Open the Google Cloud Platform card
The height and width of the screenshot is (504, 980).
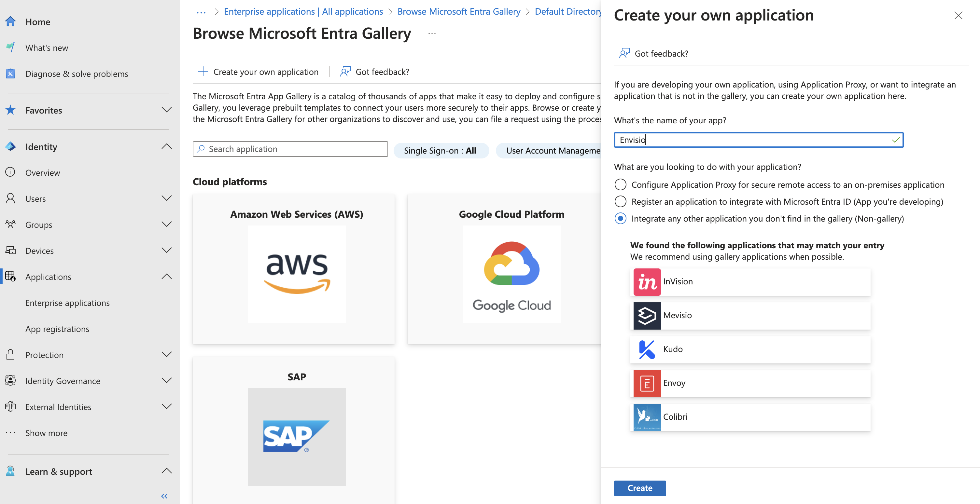(x=504, y=269)
